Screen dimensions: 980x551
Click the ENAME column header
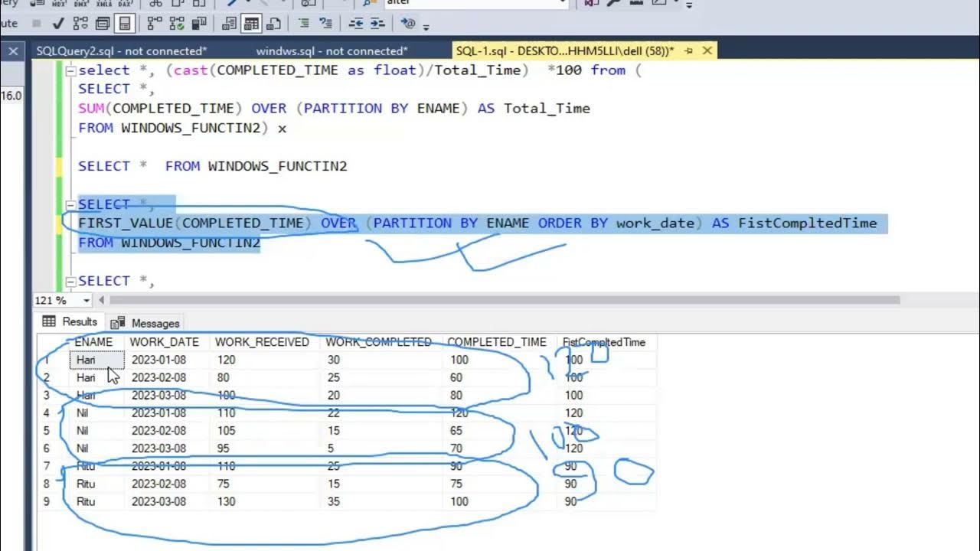(x=94, y=342)
